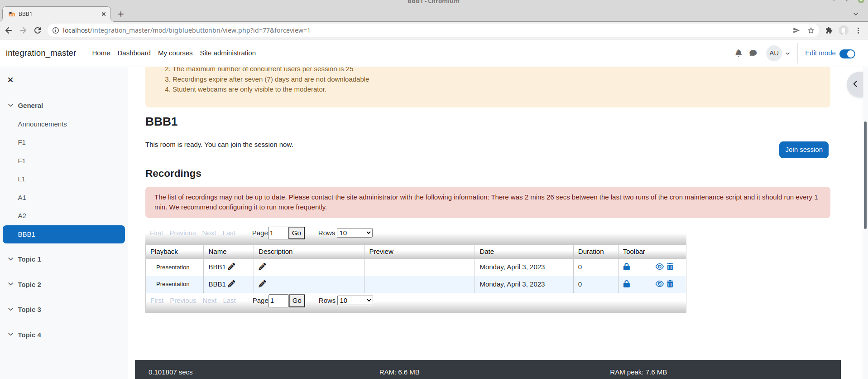Open My courses in navigation
Screen dimensions: 868x379
[175, 53]
